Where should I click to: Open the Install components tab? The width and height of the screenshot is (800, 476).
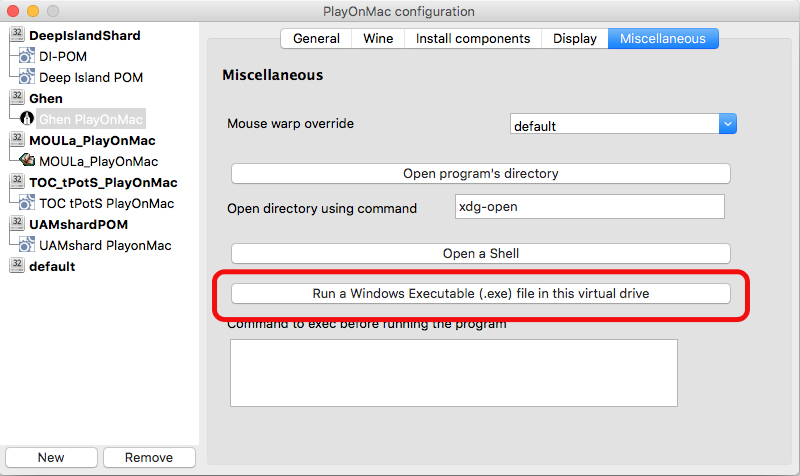[x=472, y=38]
